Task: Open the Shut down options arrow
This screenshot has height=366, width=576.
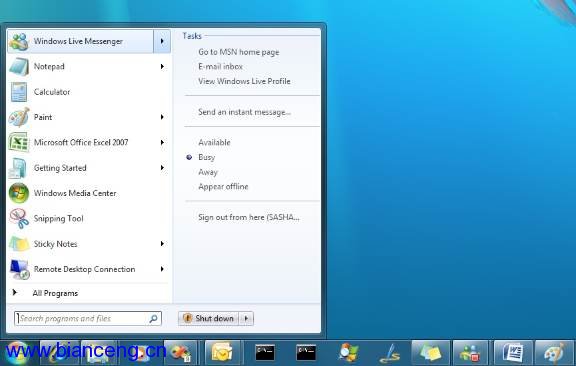Action: pos(246,318)
